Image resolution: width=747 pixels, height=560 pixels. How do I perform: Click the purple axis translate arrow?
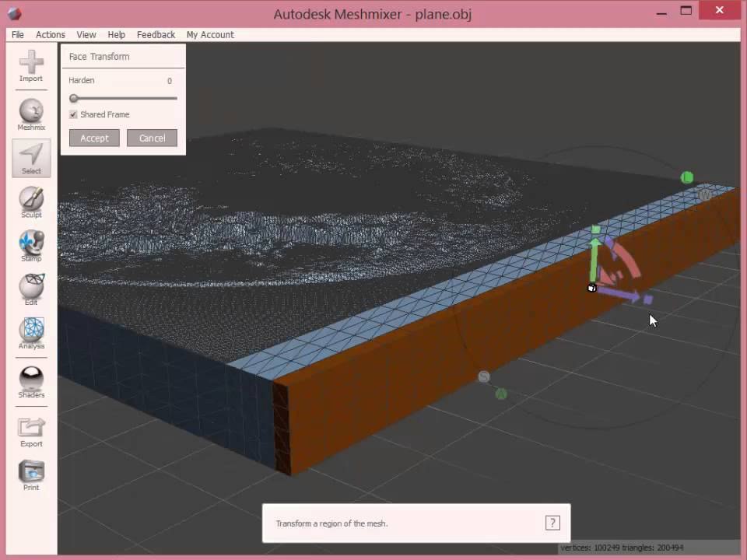pos(619,293)
